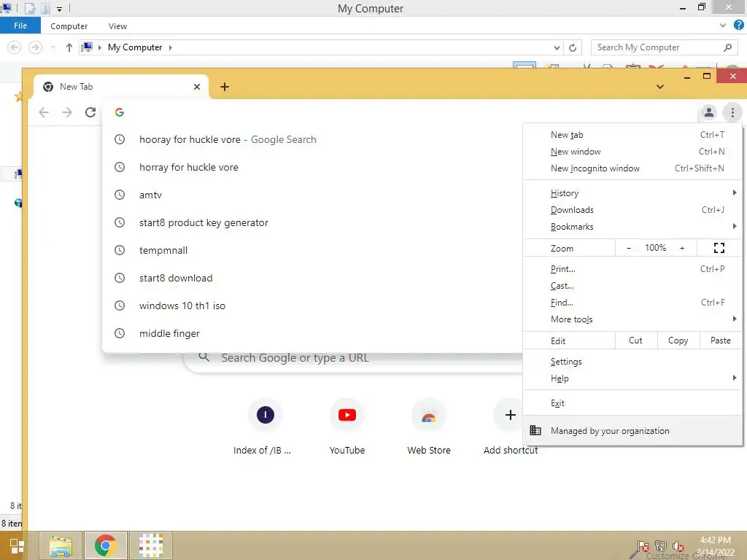Click search magnifier in Google search box
The height and width of the screenshot is (560, 747).
(204, 357)
